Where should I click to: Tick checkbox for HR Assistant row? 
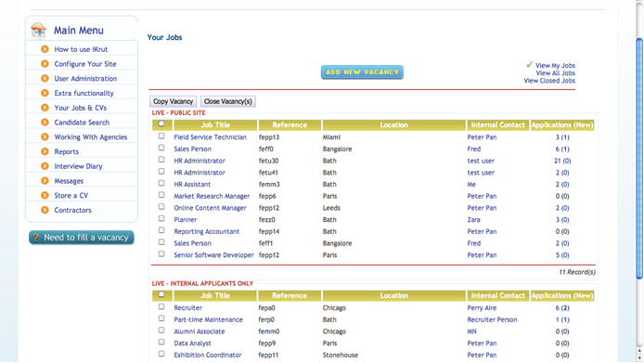tap(161, 183)
